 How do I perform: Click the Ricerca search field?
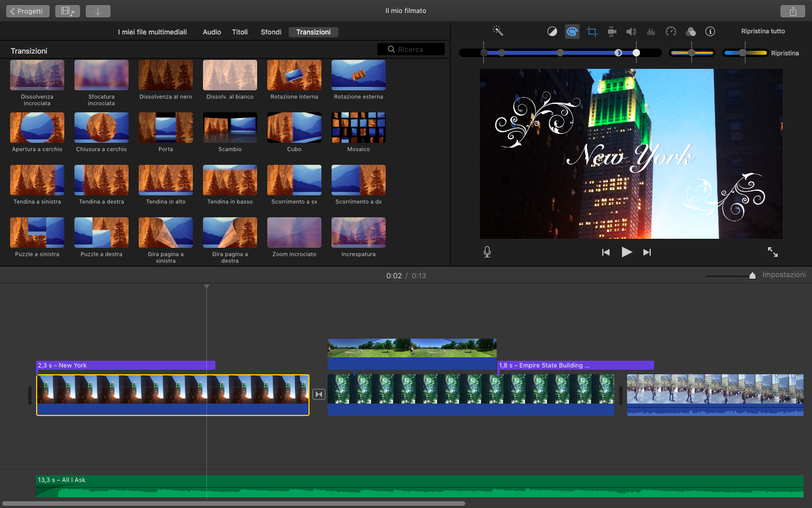click(x=411, y=50)
